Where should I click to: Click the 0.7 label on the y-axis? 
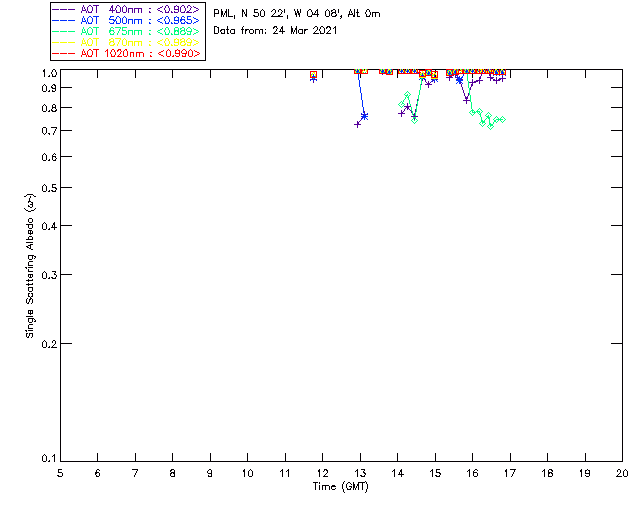[x=49, y=131]
